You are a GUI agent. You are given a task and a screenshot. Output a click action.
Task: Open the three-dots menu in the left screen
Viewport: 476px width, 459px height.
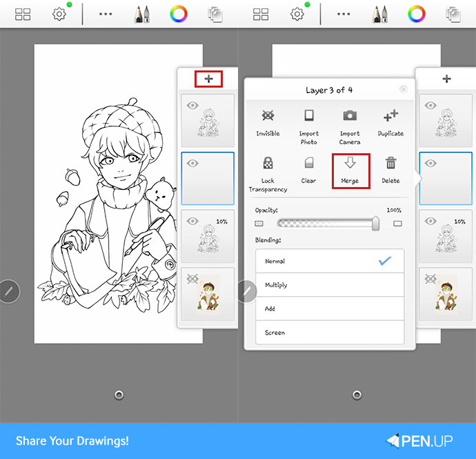[106, 14]
